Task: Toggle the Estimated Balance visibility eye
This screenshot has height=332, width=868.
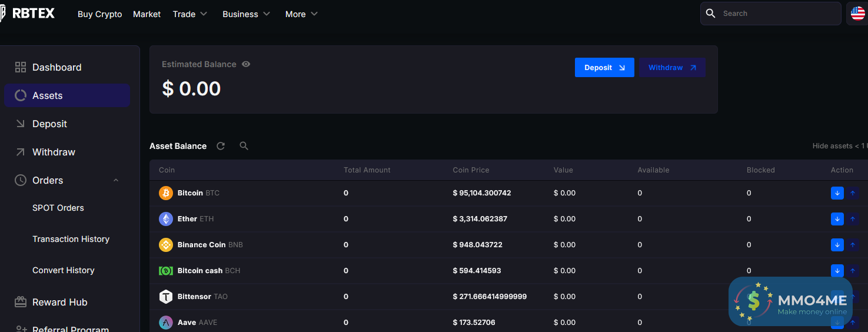Action: tap(246, 64)
